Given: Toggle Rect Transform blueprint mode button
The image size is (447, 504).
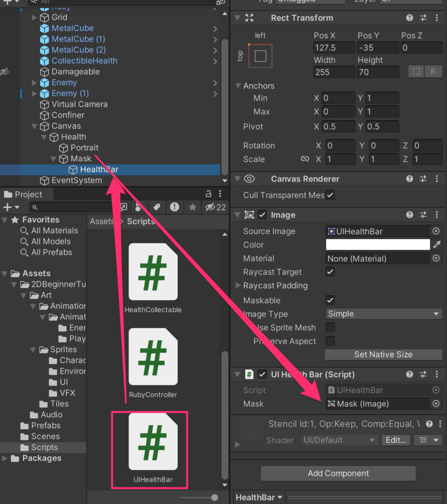Looking at the screenshot, I should [x=416, y=71].
